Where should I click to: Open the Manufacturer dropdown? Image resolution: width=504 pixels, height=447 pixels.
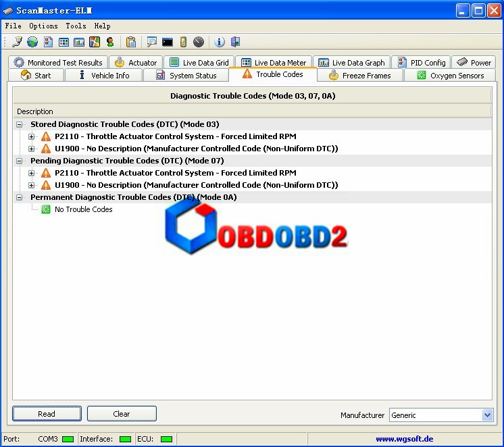487,415
